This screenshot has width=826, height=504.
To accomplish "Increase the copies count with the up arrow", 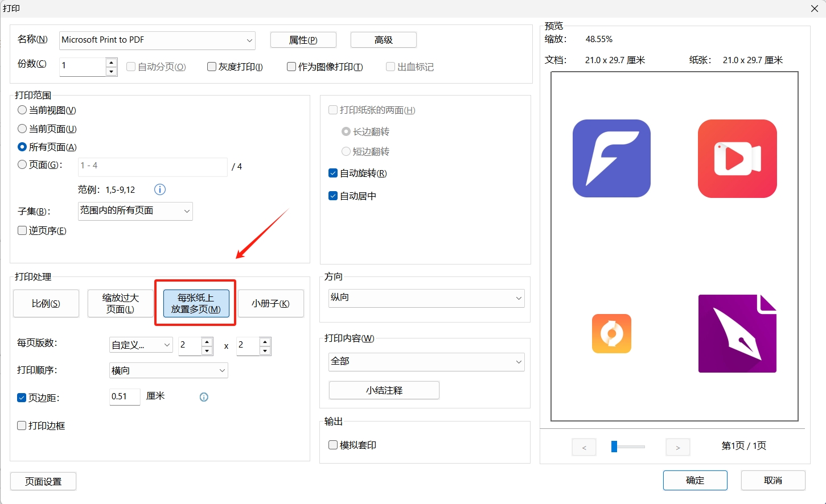I will coord(112,63).
